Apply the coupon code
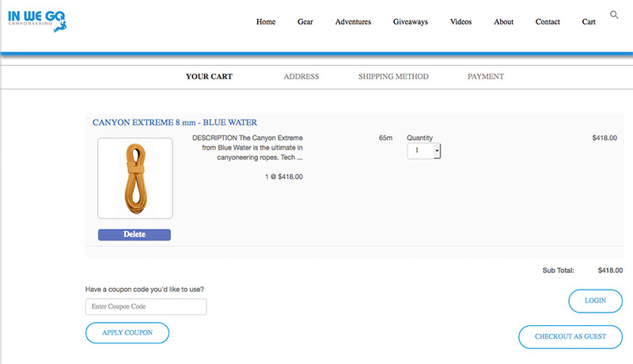 [127, 333]
